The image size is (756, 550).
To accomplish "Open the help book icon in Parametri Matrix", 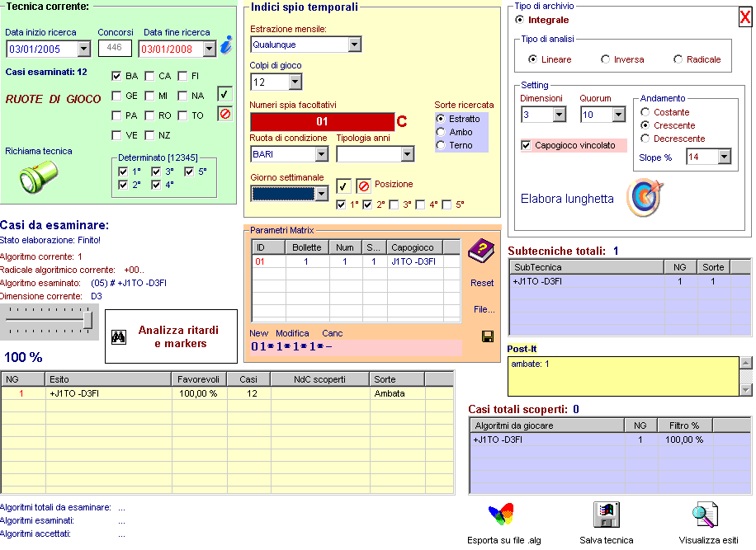I will point(480,252).
